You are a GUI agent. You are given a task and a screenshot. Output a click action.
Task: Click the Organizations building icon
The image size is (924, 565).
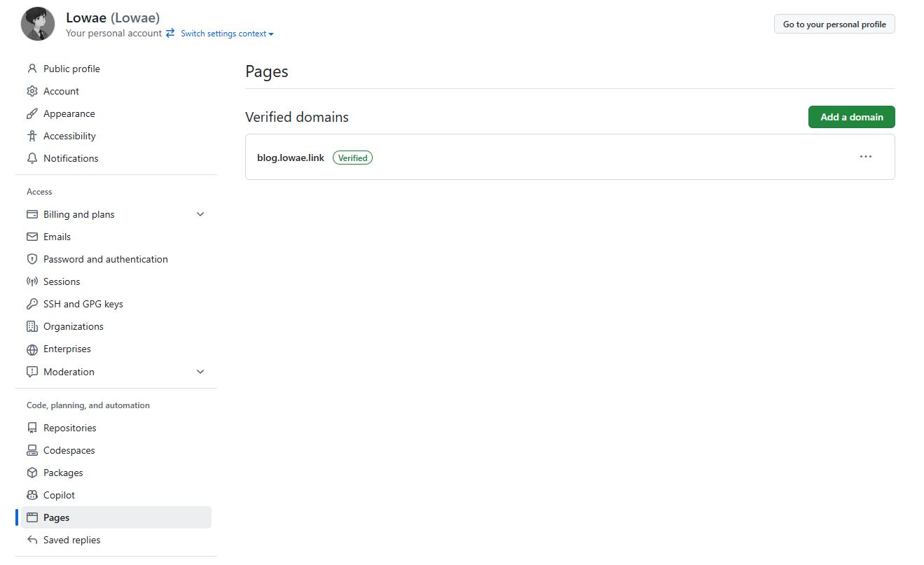click(32, 326)
